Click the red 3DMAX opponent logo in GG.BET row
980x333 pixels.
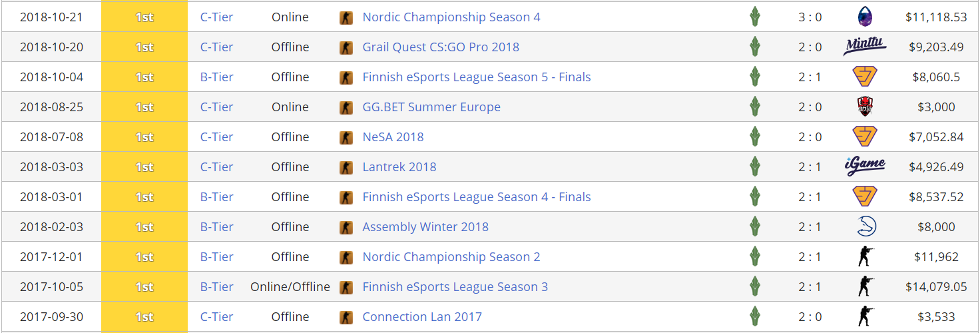pyautogui.click(x=865, y=107)
